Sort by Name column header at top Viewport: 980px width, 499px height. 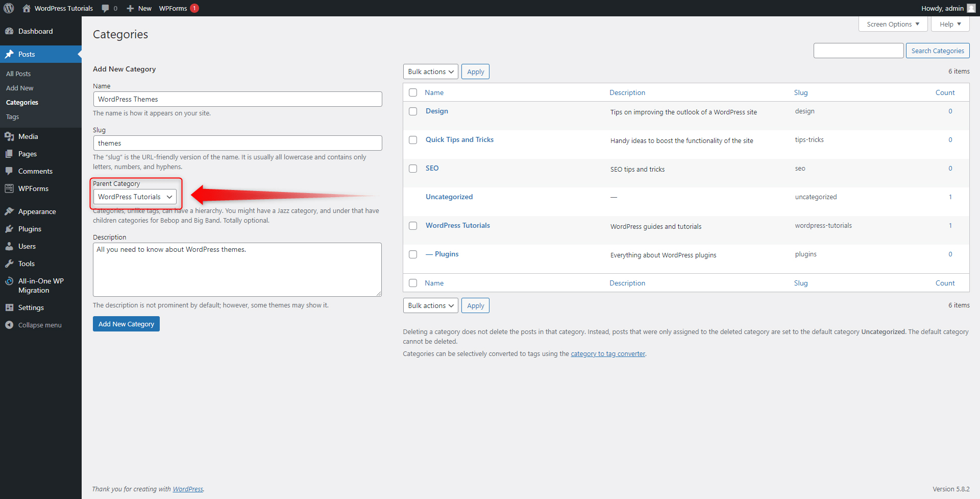(x=434, y=92)
